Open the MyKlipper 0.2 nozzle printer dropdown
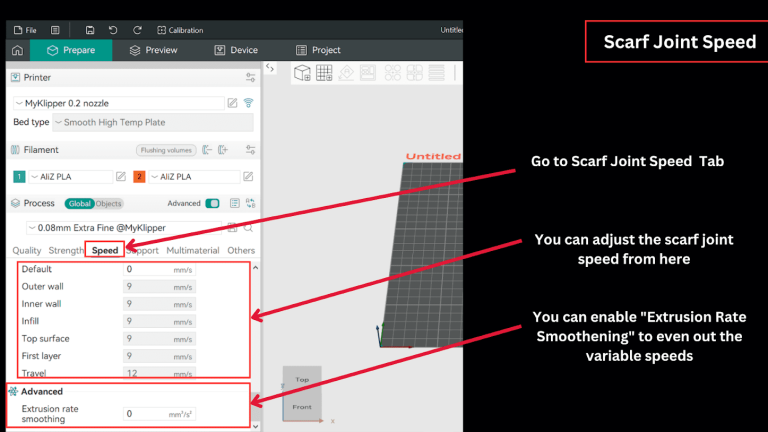This screenshot has width=768, height=432. pos(119,103)
